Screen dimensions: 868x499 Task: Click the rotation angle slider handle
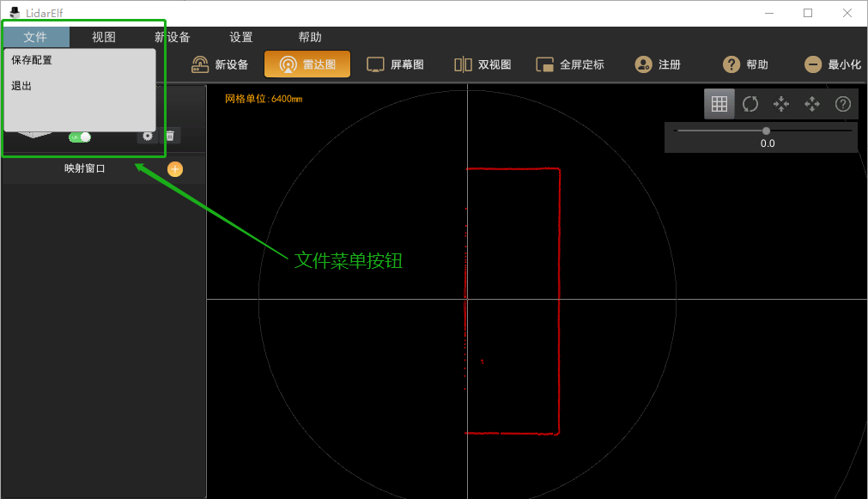click(766, 131)
